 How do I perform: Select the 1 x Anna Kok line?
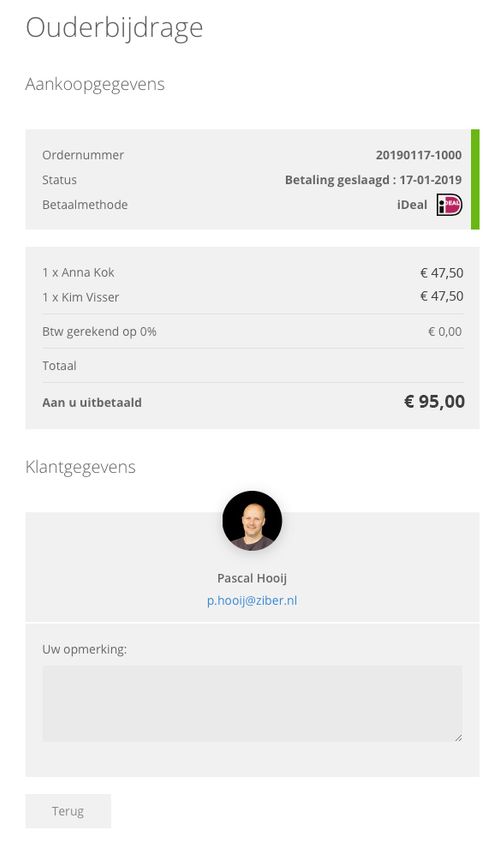252,273
